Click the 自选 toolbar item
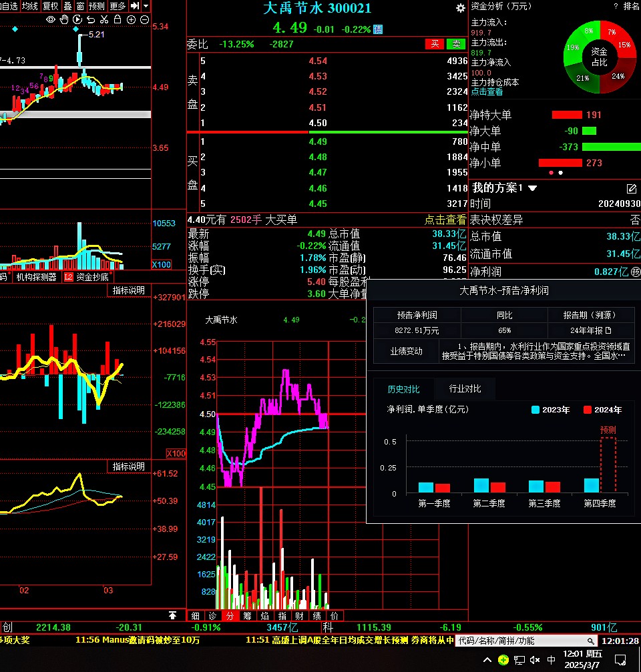 click(9, 6)
